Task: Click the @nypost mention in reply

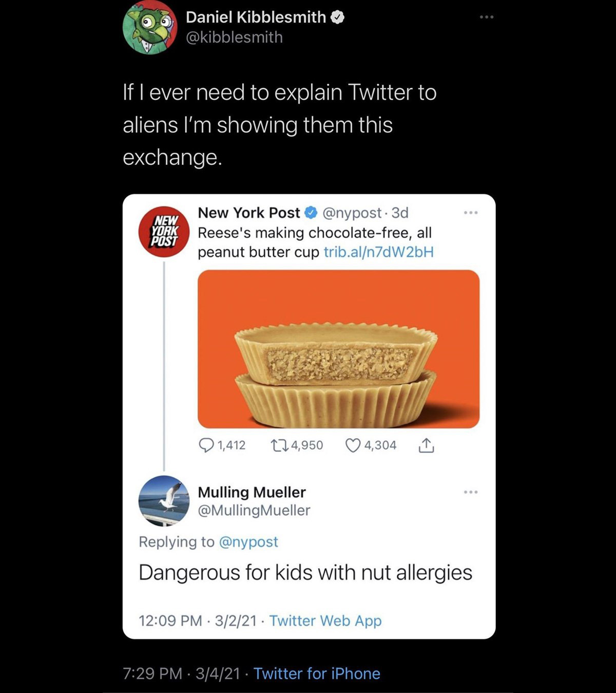Action: coord(248,541)
